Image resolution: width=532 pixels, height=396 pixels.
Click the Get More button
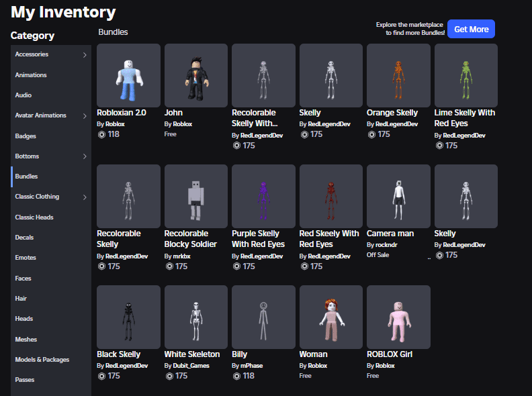471,29
